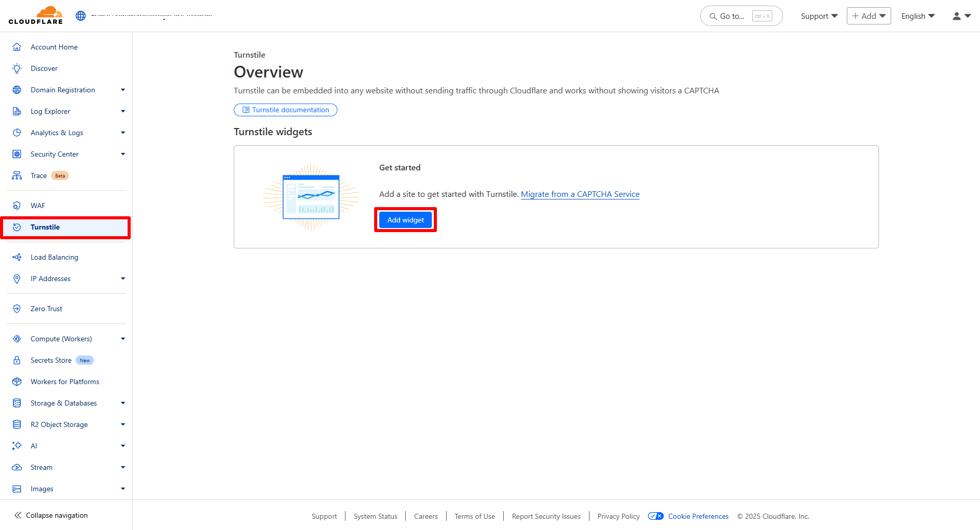Click the Load Balancing icon
This screenshot has width=980, height=530.
pos(17,257)
